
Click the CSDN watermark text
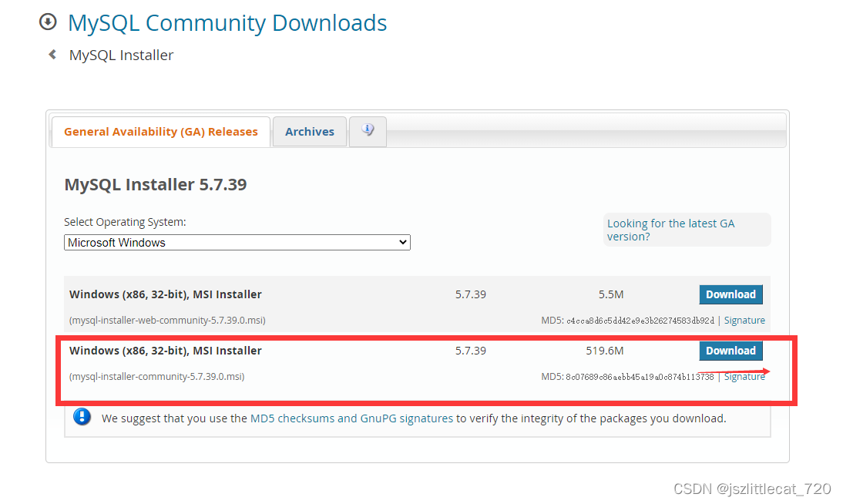click(751, 488)
